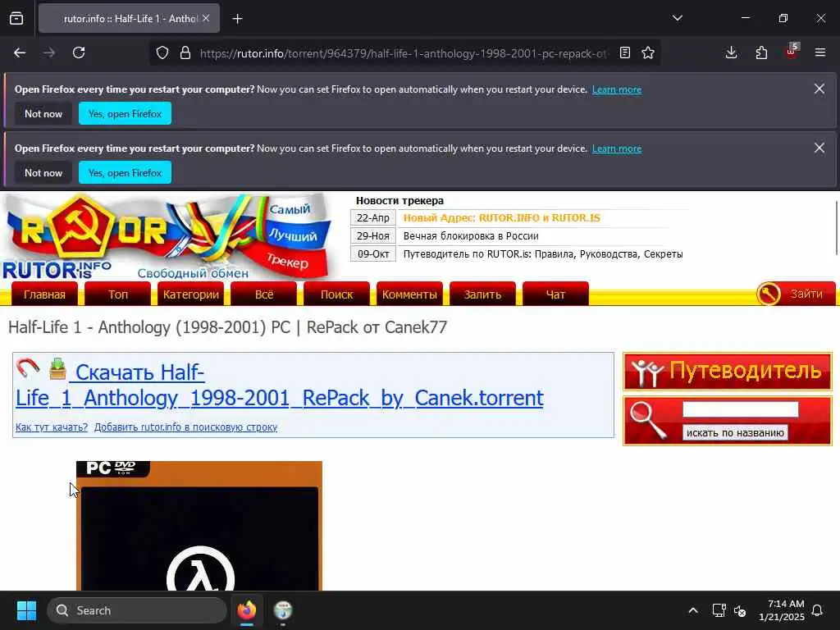Screen dimensions: 840x630
Task: Open the Всё menu tab
Action: [263, 294]
